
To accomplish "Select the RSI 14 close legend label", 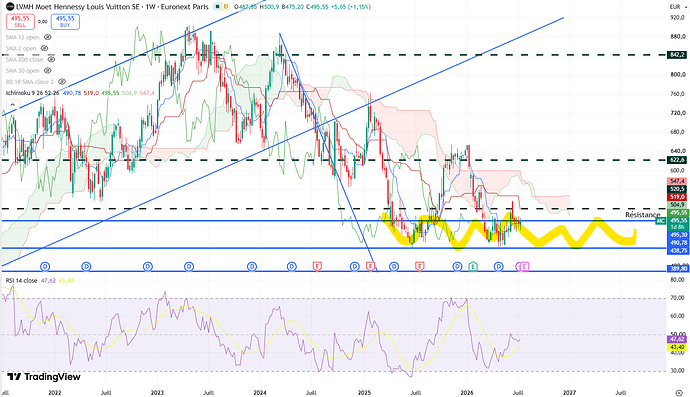I will click(21, 280).
